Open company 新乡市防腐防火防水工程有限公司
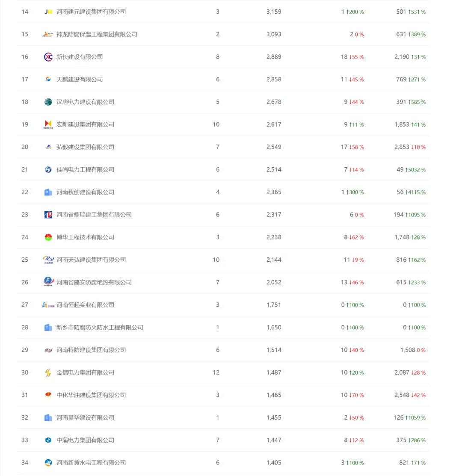Image resolution: width=462 pixels, height=476 pixels. pos(100,327)
